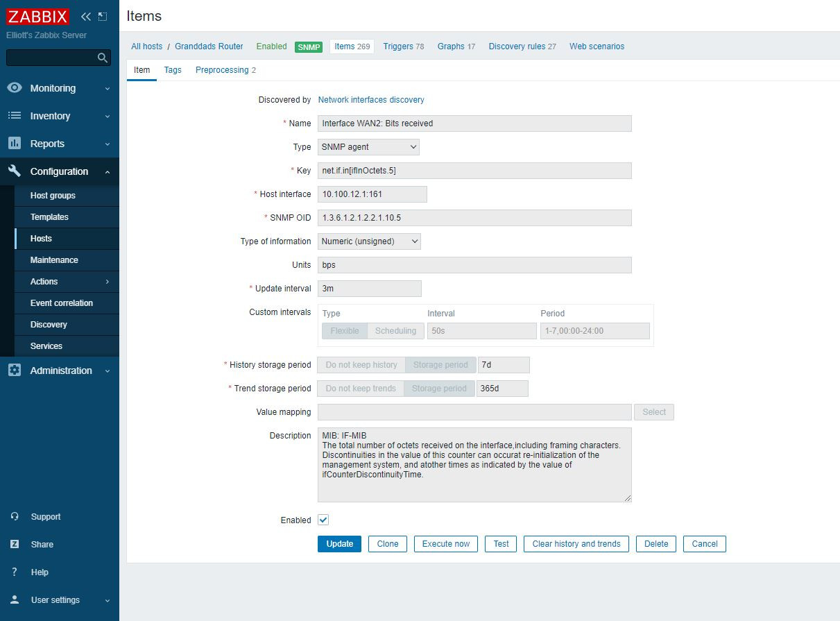The image size is (840, 621).
Task: Open the Network interfaces discovery link
Action: 371,99
